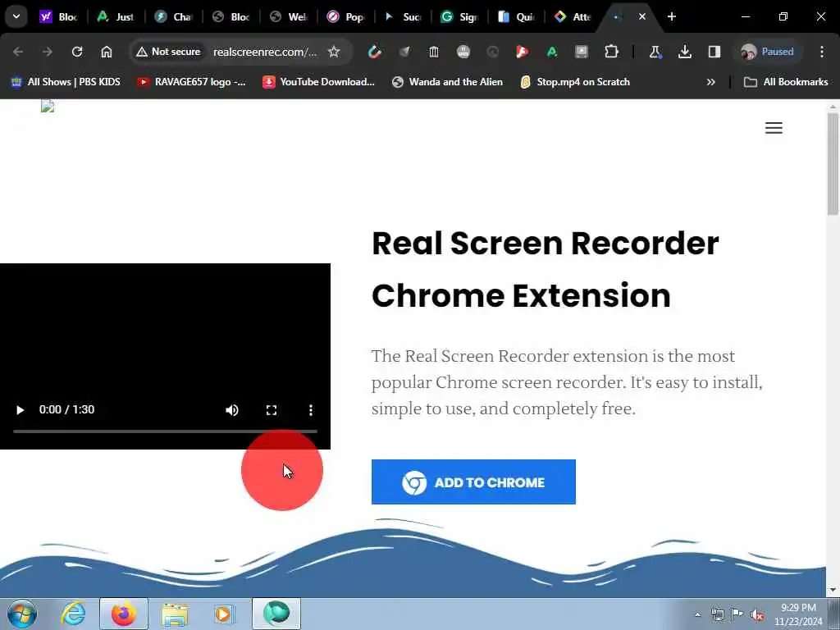The height and width of the screenshot is (630, 840).
Task: Click the scrollbar down arrow
Action: [x=833, y=590]
